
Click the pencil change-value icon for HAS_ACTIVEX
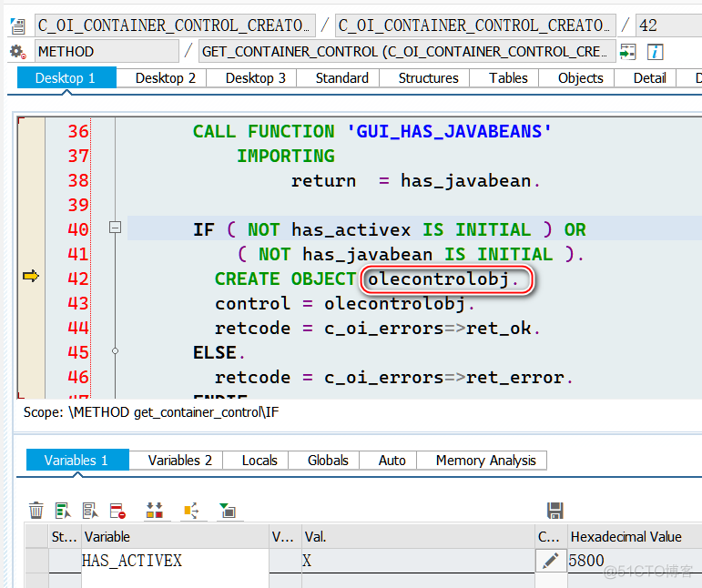tap(551, 561)
